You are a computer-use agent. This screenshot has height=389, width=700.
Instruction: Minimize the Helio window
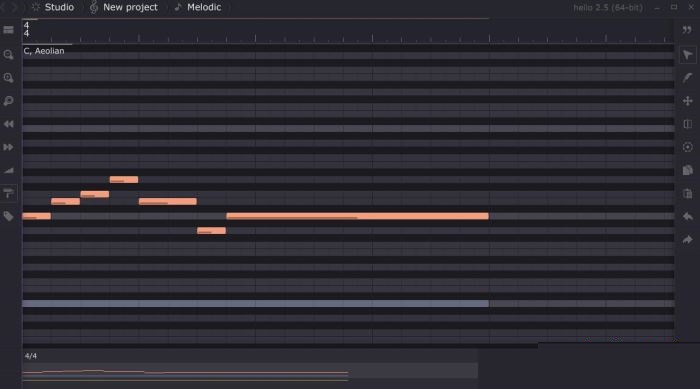coord(657,8)
